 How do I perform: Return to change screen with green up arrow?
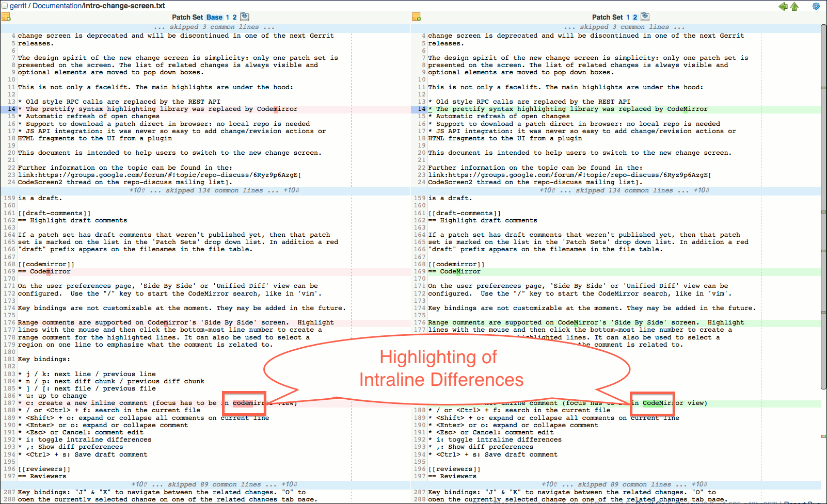coord(794,7)
